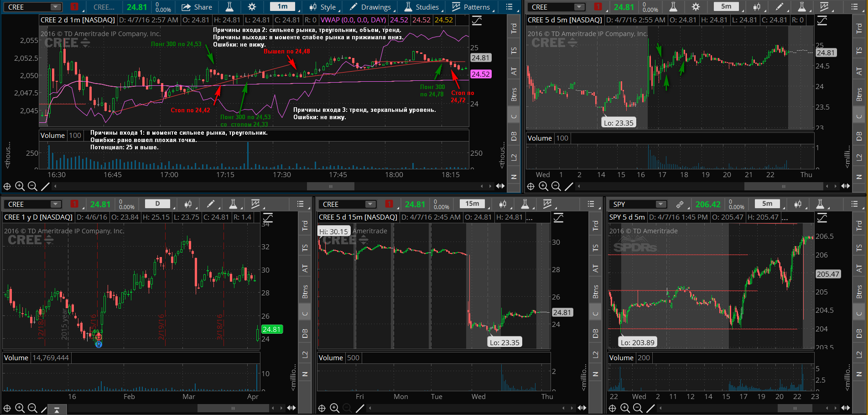Click zoom out magnifier under SPY chart
The width and height of the screenshot is (868, 415).
[x=638, y=408]
